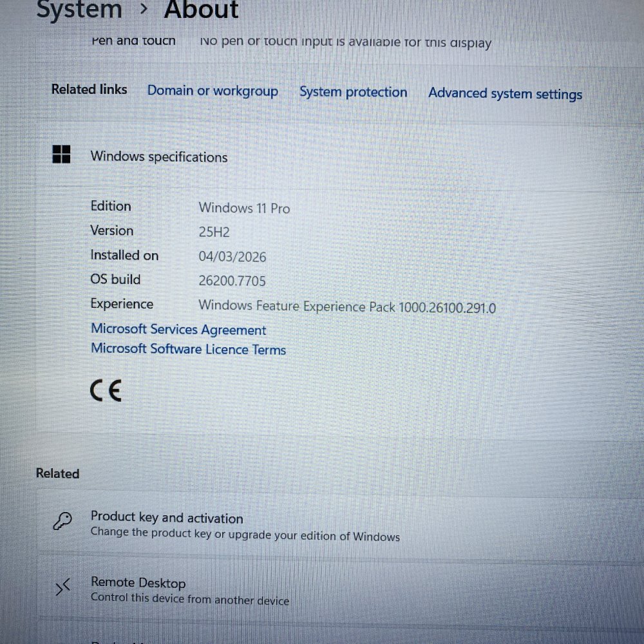Click the OS build number 26200.7705

tap(232, 281)
